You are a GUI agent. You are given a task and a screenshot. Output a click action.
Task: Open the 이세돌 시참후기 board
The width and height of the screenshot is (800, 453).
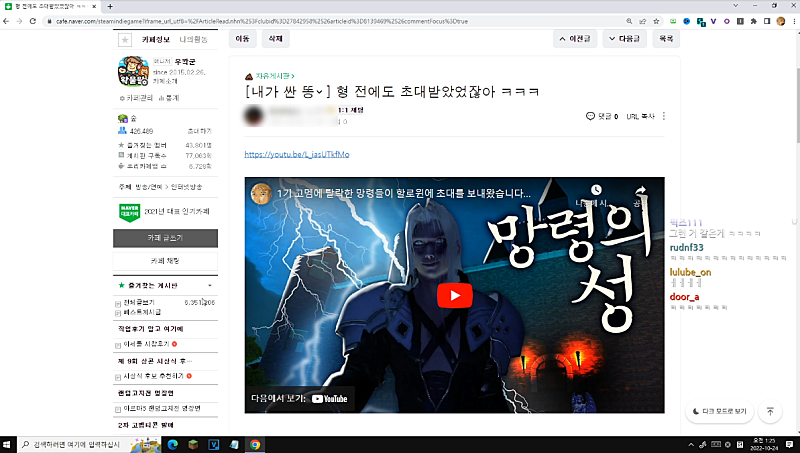tap(146, 344)
